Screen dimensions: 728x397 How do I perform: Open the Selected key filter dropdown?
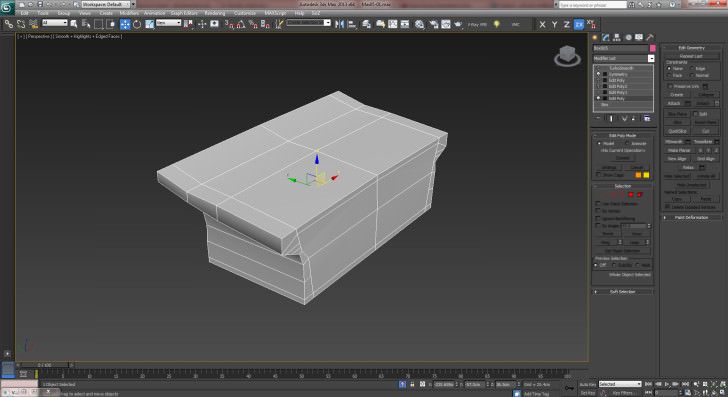tap(619, 384)
